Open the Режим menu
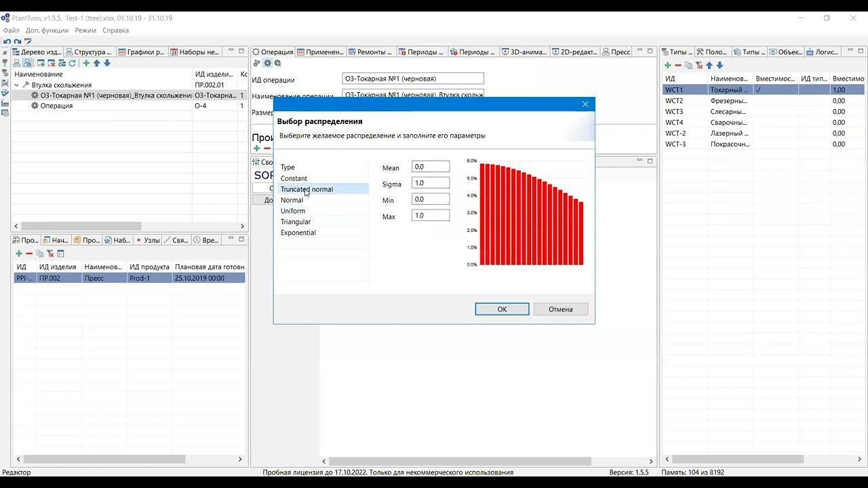Image resolution: width=868 pixels, height=488 pixels. tap(85, 30)
